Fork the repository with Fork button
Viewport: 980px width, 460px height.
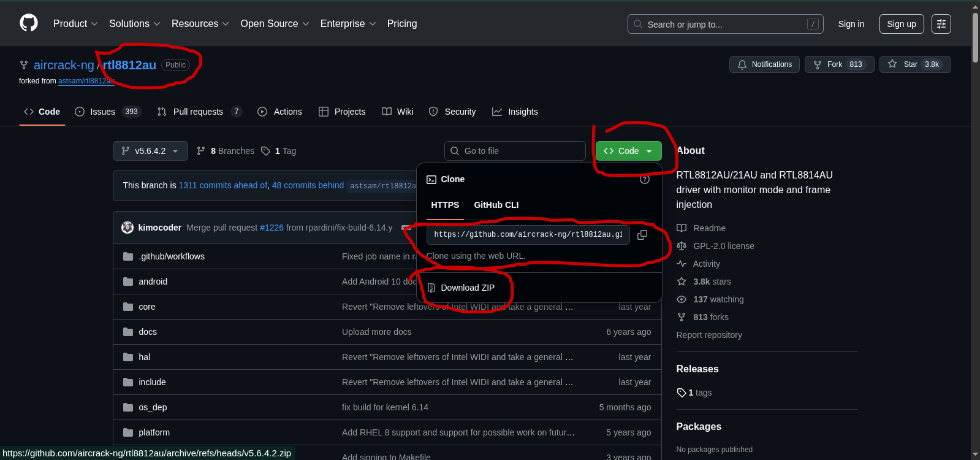[839, 64]
